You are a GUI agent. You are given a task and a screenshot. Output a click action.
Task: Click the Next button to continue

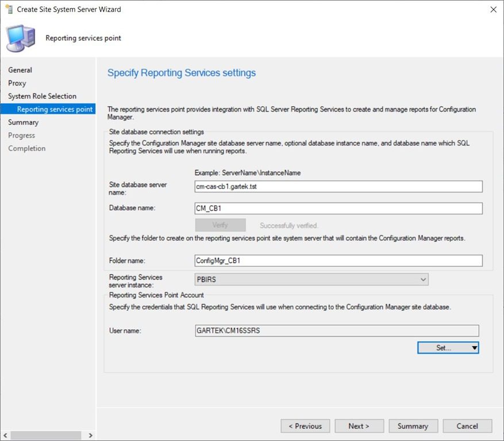click(x=359, y=425)
